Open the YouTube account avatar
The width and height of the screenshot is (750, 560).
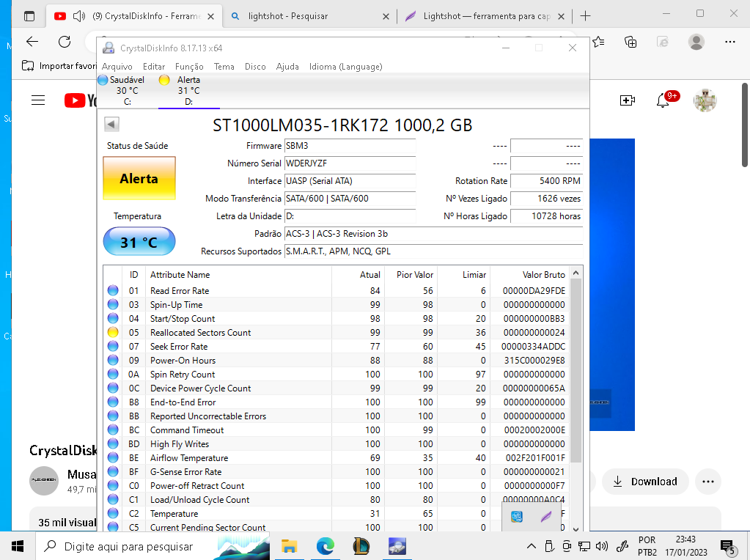(705, 100)
